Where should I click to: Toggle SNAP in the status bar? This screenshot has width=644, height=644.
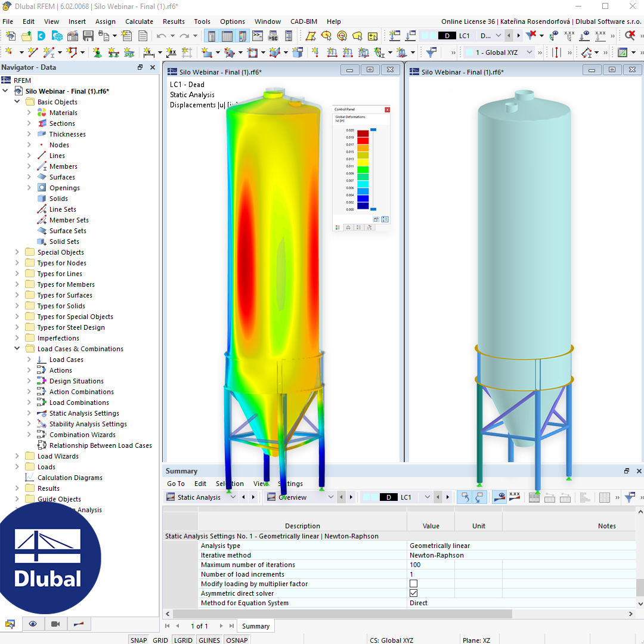tap(139, 640)
